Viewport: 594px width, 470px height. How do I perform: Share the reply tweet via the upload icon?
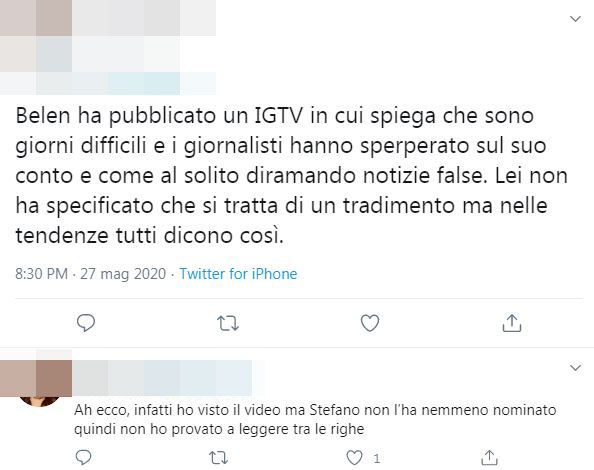[x=489, y=458]
